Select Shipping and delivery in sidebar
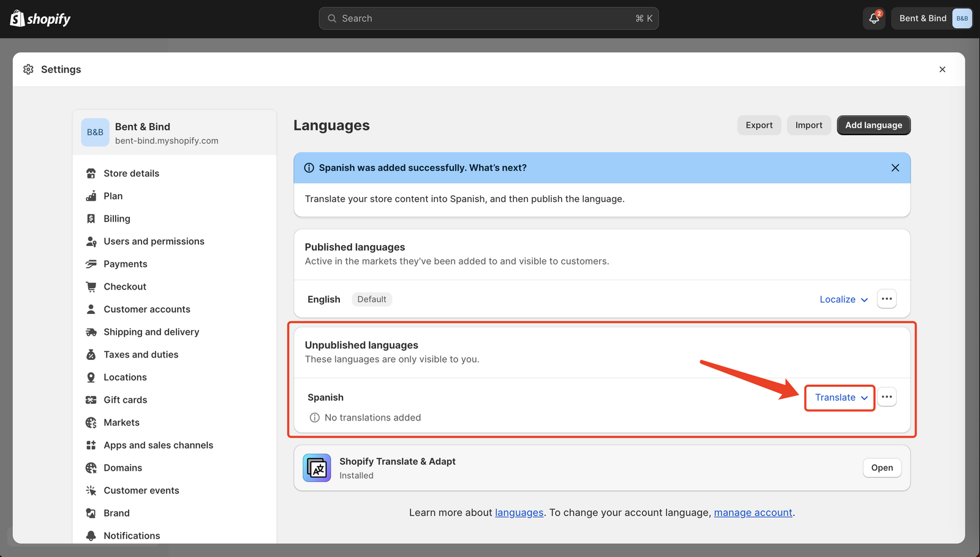Image resolution: width=980 pixels, height=557 pixels. (151, 332)
